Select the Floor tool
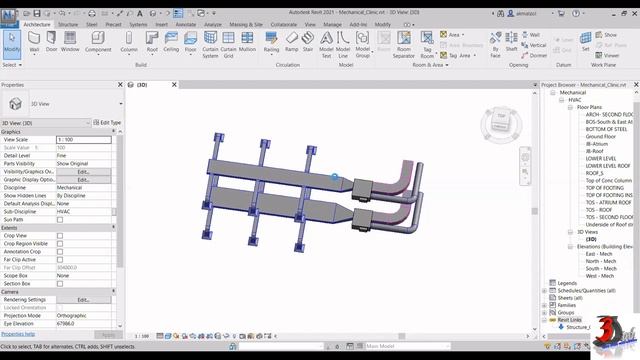 pos(190,43)
